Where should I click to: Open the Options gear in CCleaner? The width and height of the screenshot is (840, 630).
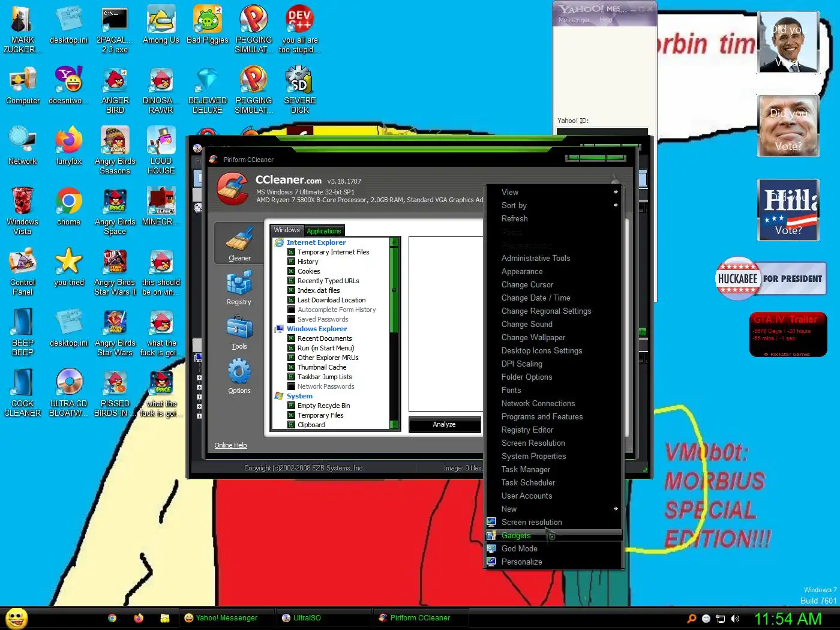239,376
